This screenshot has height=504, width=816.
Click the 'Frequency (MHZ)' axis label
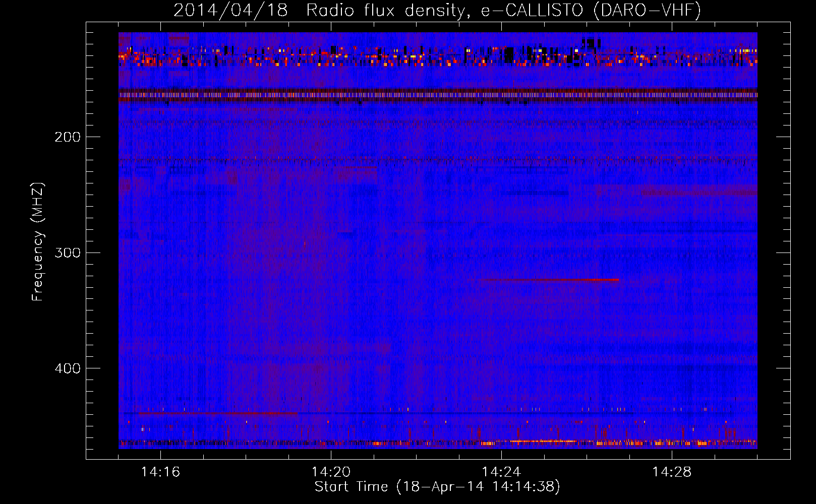click(38, 241)
